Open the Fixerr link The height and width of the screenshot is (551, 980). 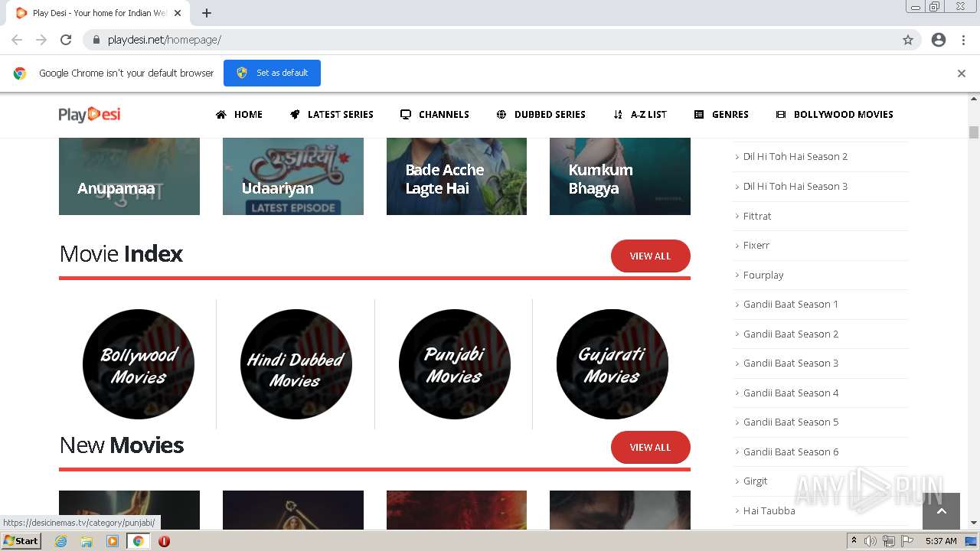pos(756,246)
